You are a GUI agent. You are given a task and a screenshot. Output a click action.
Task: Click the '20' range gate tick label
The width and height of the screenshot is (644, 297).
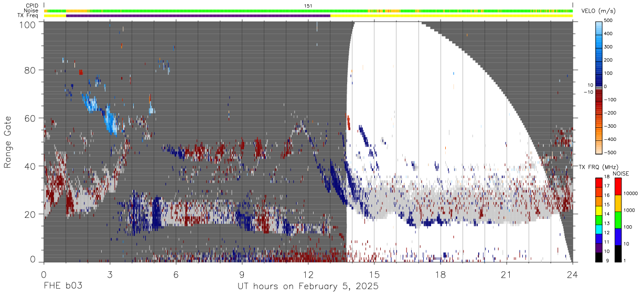click(29, 214)
